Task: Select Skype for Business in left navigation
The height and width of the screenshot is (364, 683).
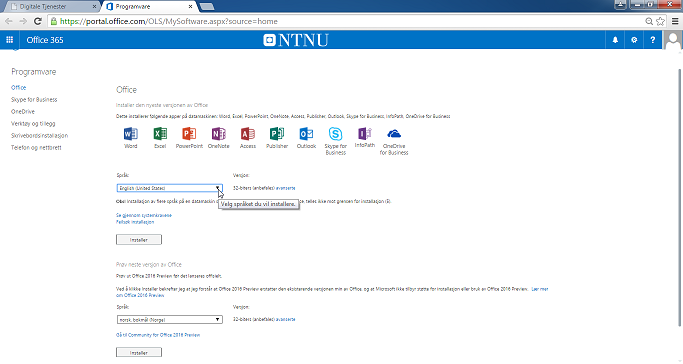Action: [34, 100]
